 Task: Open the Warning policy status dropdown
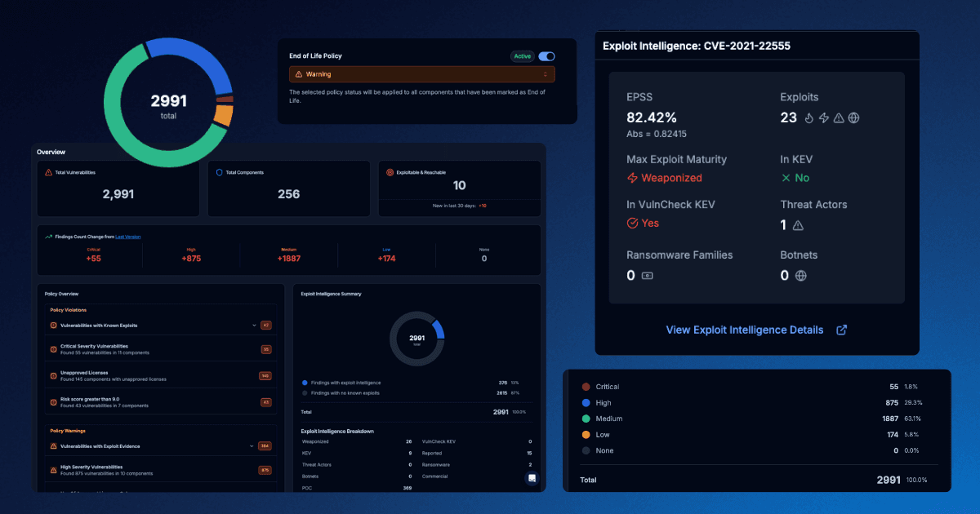pyautogui.click(x=421, y=74)
